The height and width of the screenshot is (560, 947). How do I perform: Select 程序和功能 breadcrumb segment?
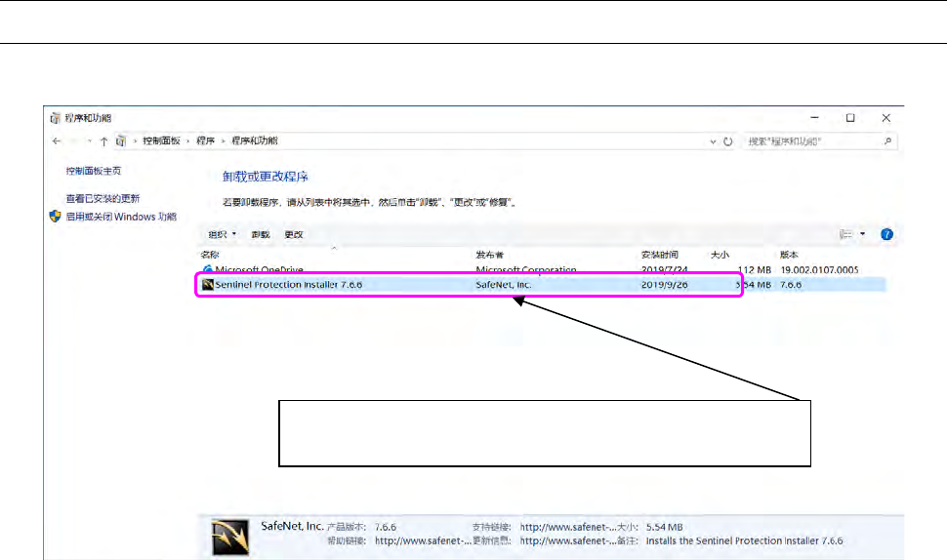pos(254,140)
